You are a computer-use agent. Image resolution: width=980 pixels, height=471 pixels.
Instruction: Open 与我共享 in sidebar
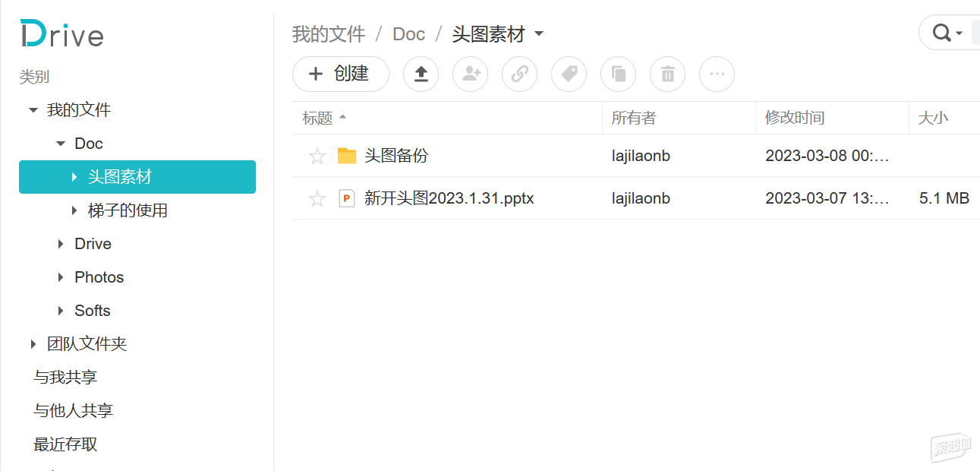coord(65,378)
